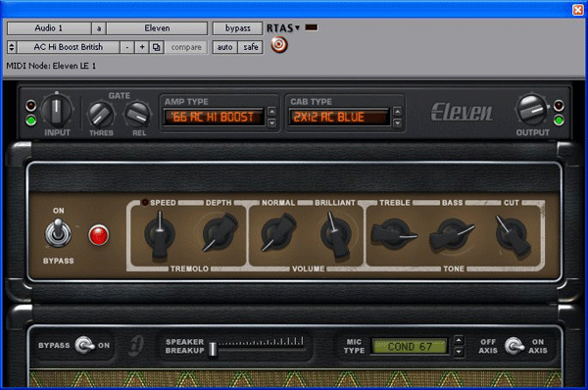The height and width of the screenshot is (390, 588).
Task: Click the compare button
Action: (186, 47)
